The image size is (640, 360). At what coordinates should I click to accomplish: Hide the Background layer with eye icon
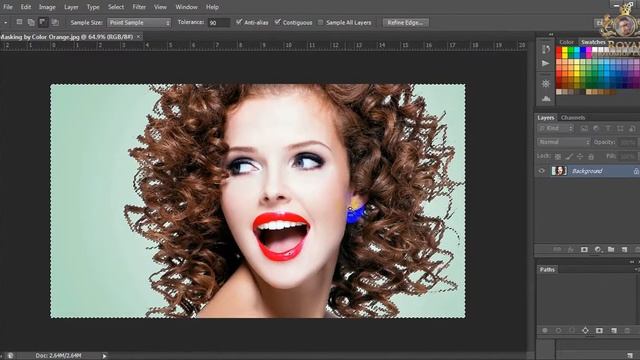coord(542,171)
